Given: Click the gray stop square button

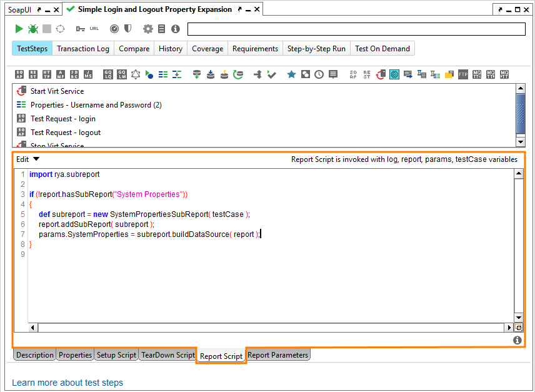Looking at the screenshot, I should pyautogui.click(x=47, y=29).
